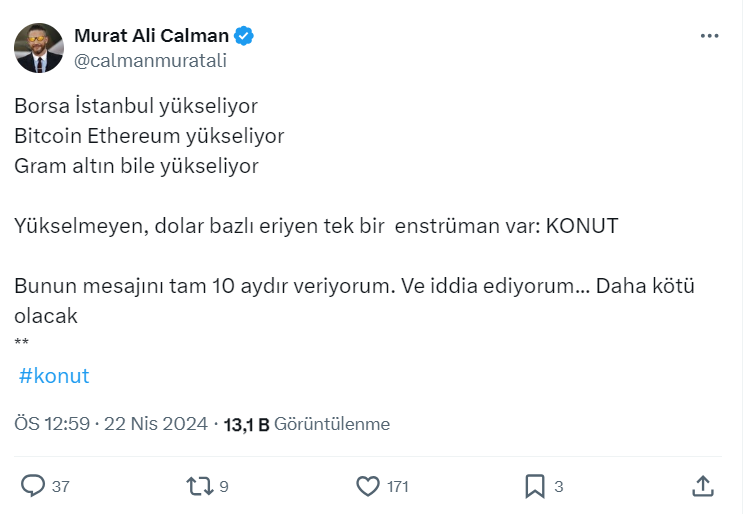Click the 'Borsa İstanbul yükseliyor' line
The width and height of the screenshot is (743, 514).
point(136,105)
